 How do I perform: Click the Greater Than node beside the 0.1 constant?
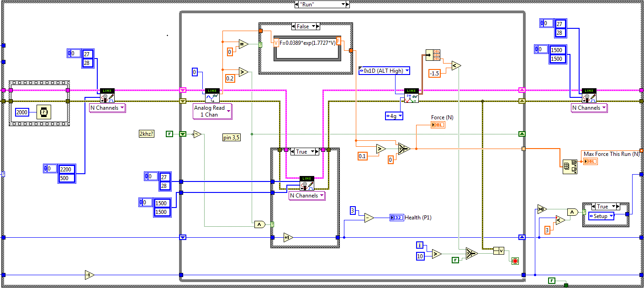(x=380, y=148)
